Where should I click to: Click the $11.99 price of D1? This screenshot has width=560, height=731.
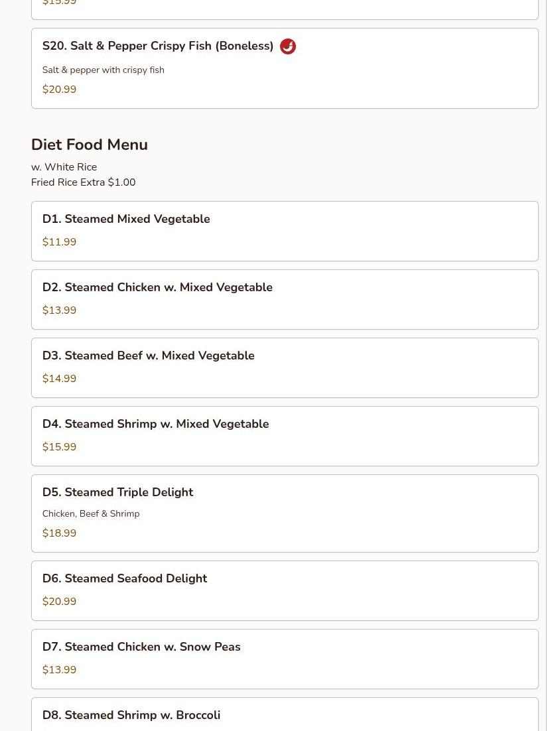(59, 242)
